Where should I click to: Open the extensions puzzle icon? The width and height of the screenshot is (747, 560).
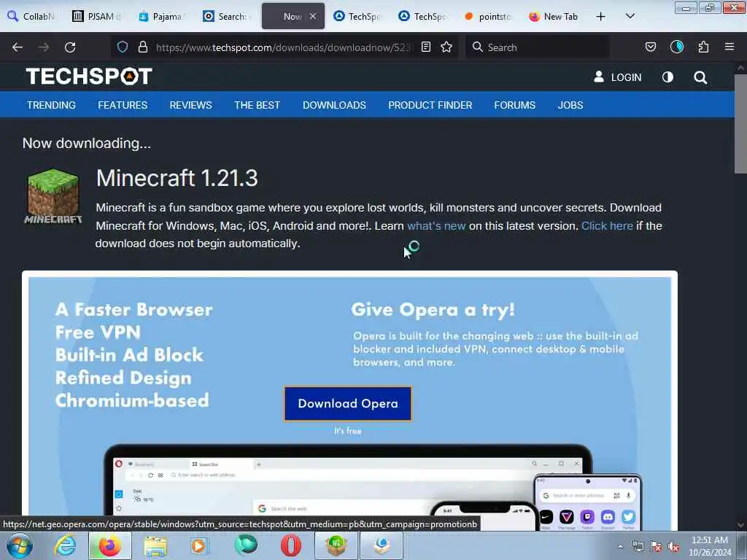click(x=703, y=47)
